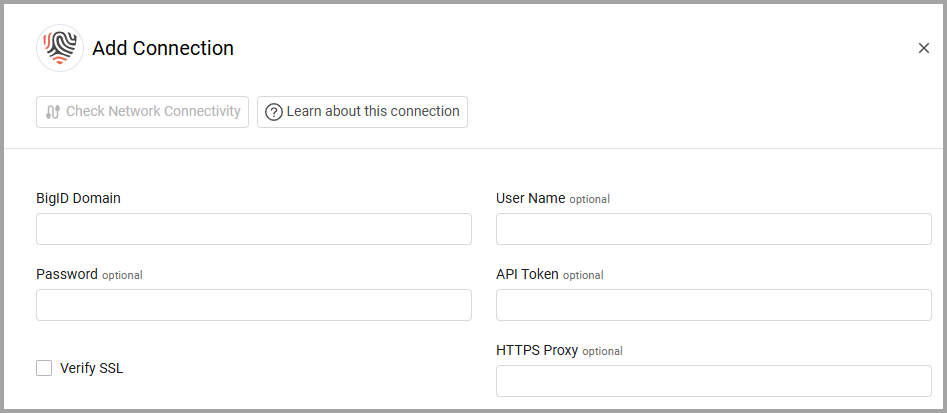
Task: Click the API Token field label
Action: click(x=527, y=274)
